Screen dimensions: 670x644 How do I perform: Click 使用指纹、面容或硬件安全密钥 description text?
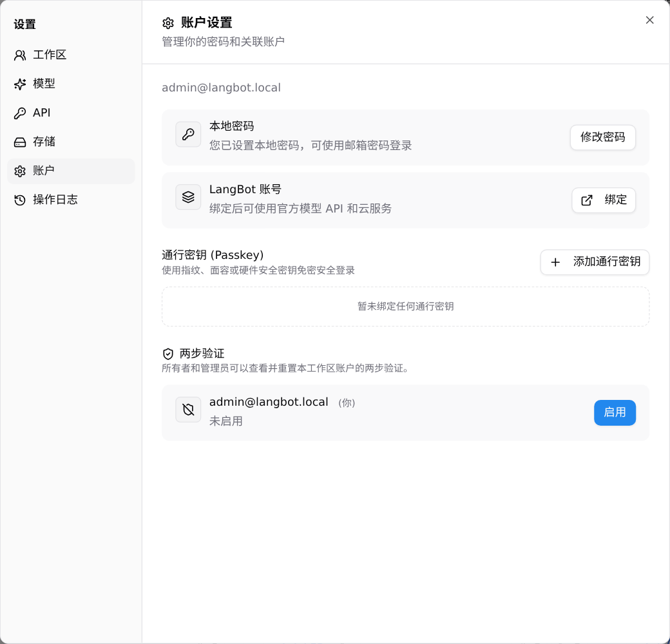point(258,270)
